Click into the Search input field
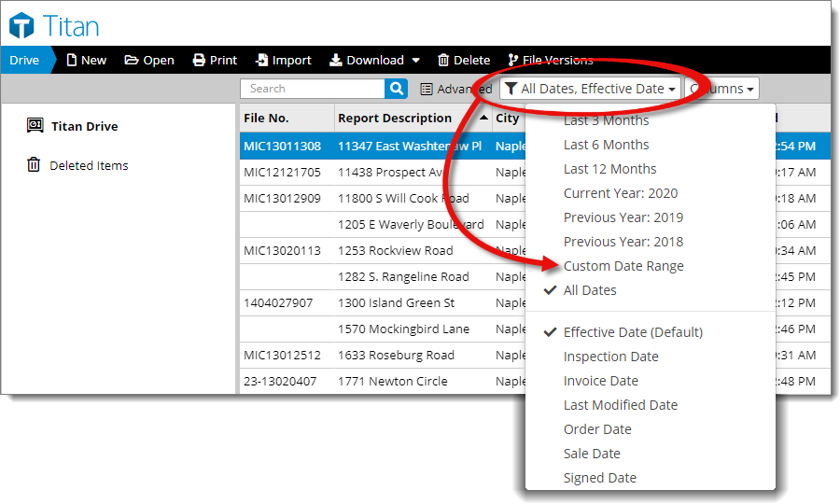840x504 pixels. (313, 89)
